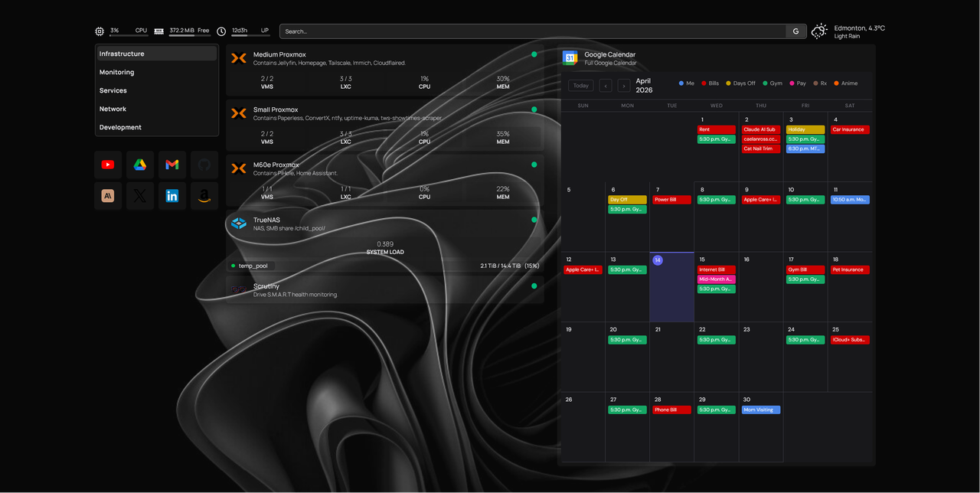Open the Small Proxmox service title
The width and height of the screenshot is (980, 493).
click(x=276, y=109)
